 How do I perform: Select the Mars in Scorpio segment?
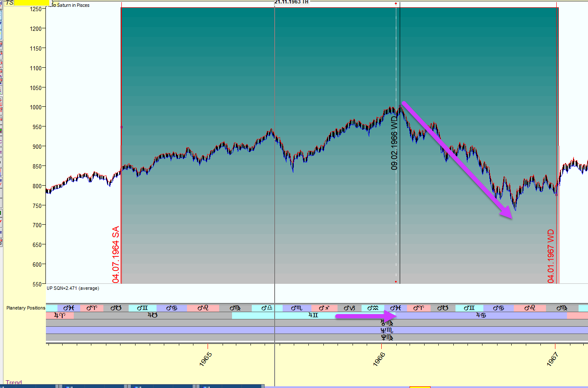297,308
